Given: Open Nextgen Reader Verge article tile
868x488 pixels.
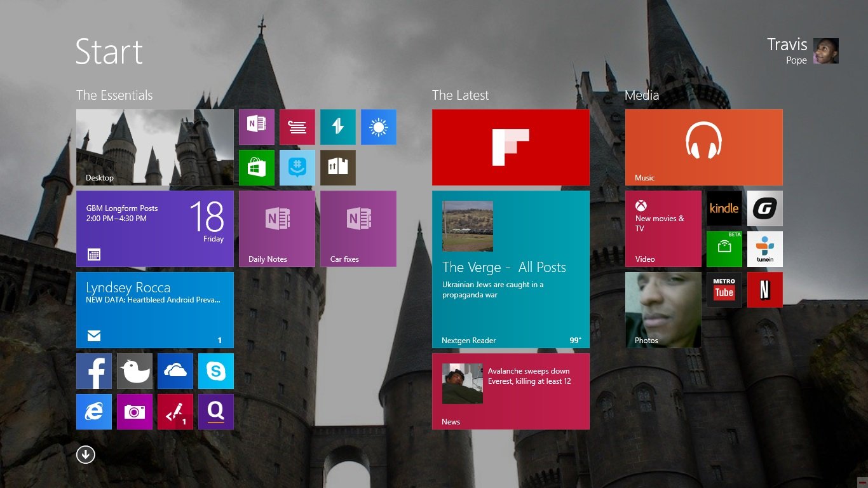Looking at the screenshot, I should [x=511, y=269].
